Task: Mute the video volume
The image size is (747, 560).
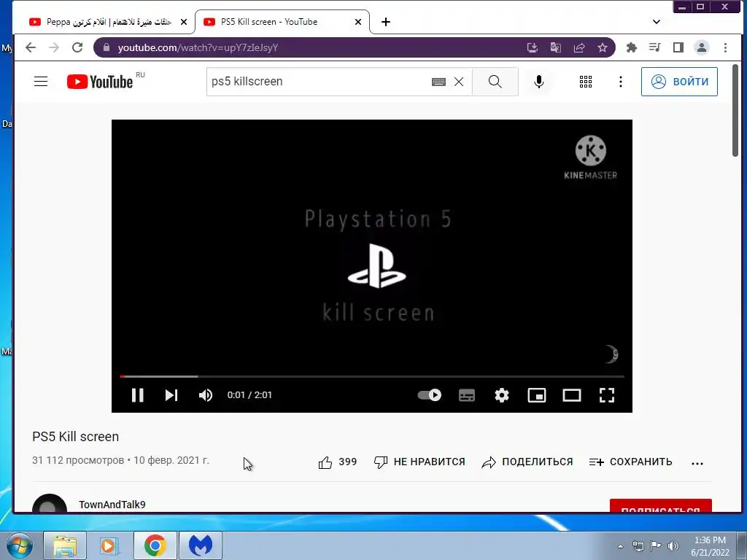Action: click(205, 395)
